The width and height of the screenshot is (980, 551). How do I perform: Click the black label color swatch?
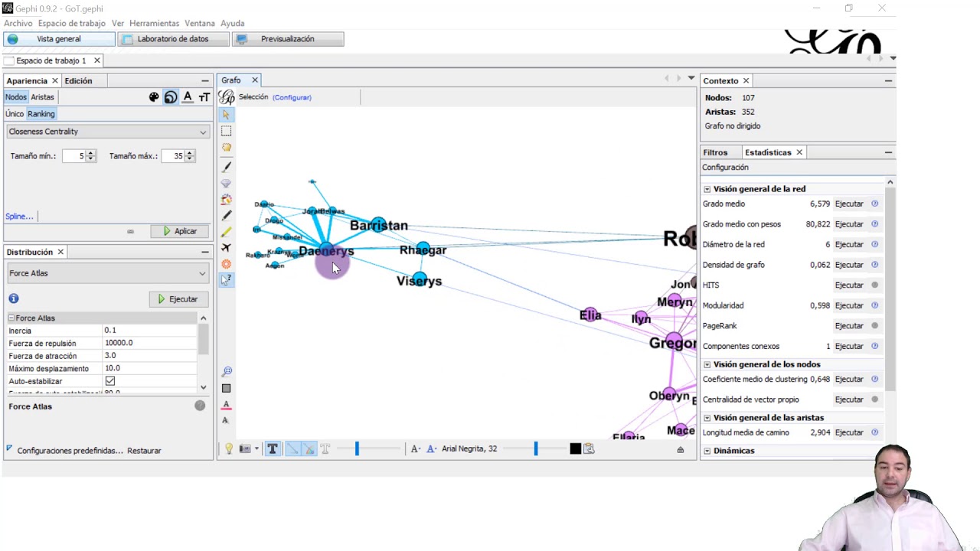576,449
